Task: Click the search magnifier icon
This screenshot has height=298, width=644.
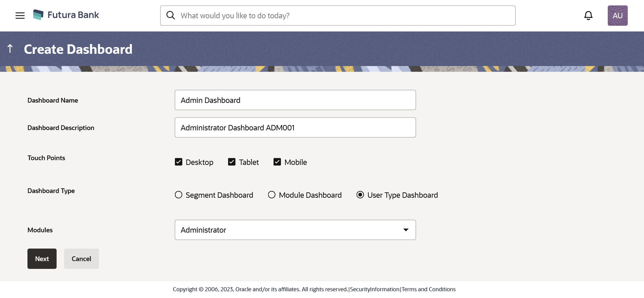Action: click(170, 16)
